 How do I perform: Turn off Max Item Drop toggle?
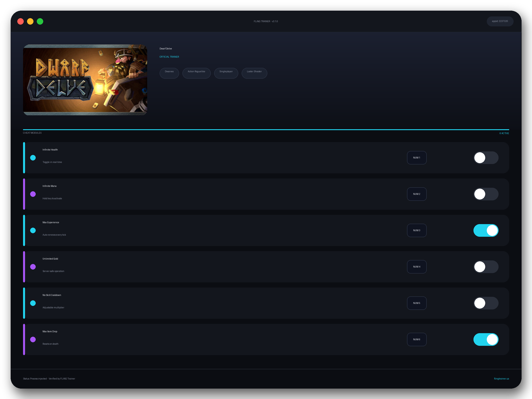[486, 339]
